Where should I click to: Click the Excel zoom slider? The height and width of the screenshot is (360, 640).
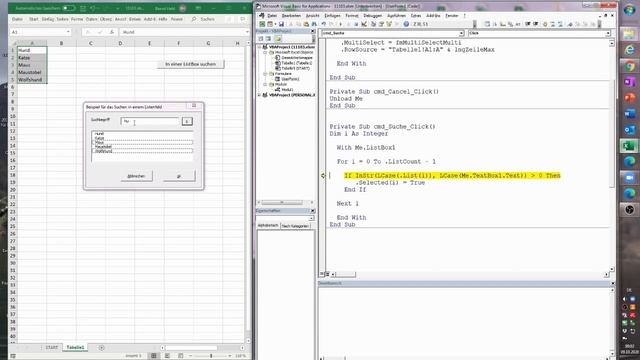(211, 356)
